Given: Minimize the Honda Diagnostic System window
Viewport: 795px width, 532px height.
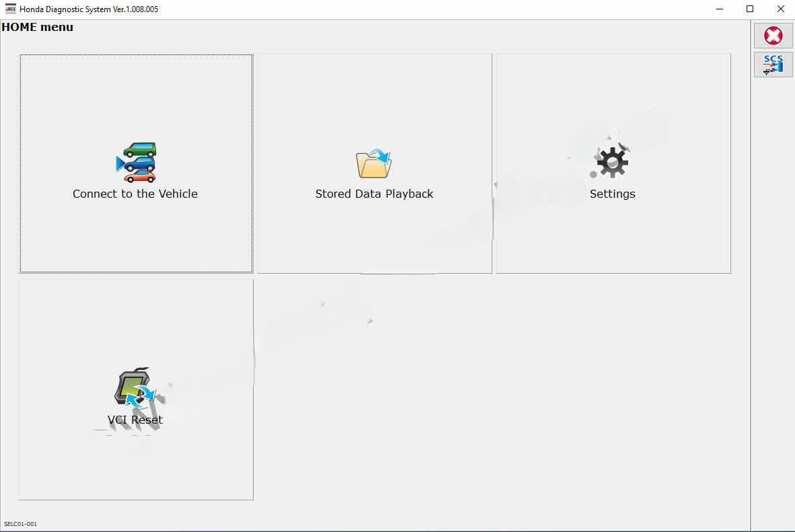Looking at the screenshot, I should [718, 9].
